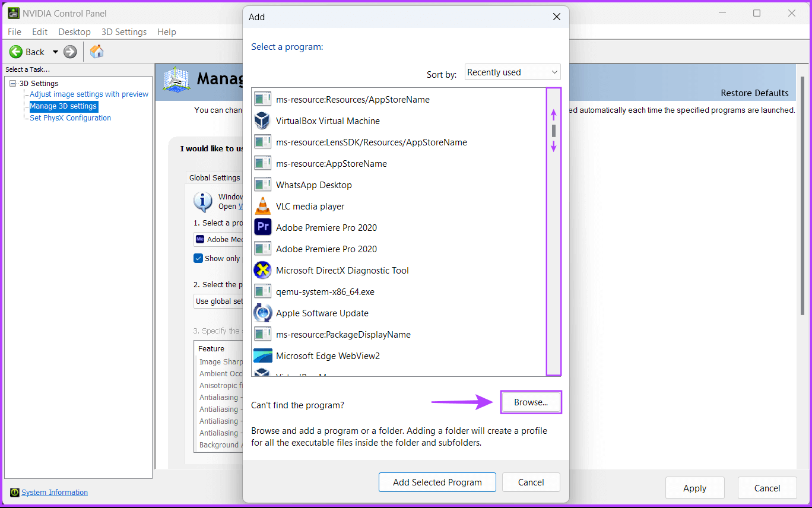Click the Feature column header
This screenshot has width=812, height=508.
pyautogui.click(x=218, y=348)
